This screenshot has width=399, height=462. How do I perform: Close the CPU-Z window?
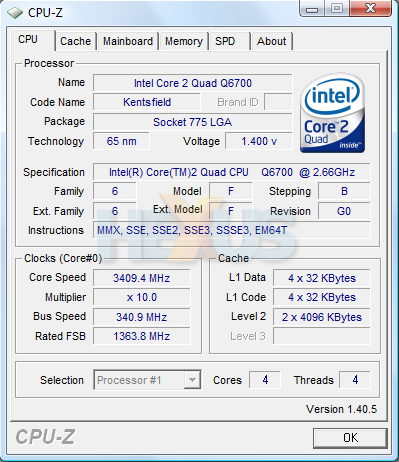point(370,9)
